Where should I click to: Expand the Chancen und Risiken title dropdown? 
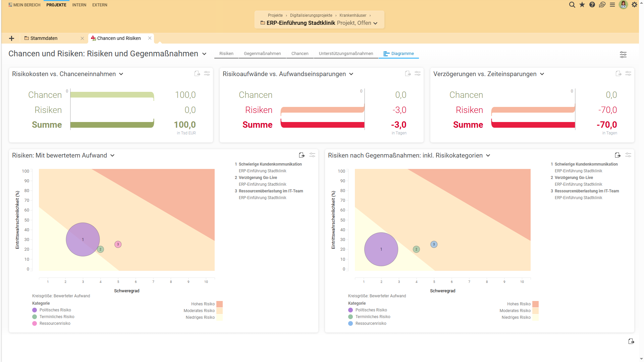(x=204, y=54)
